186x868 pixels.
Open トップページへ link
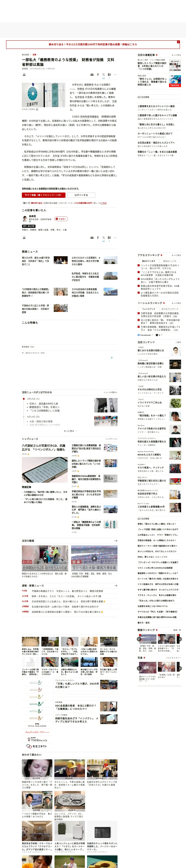111,439
